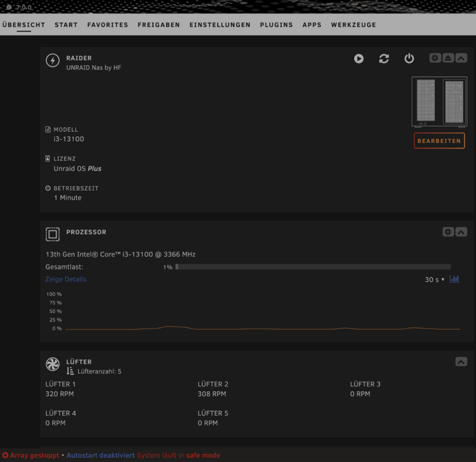This screenshot has height=462, width=476.
Task: Click the 1 Minute uptime value
Action: pyautogui.click(x=68, y=198)
